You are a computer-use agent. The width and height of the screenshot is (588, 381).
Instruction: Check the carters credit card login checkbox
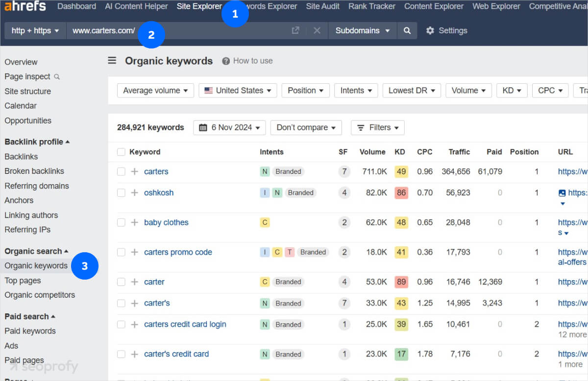pyautogui.click(x=121, y=324)
